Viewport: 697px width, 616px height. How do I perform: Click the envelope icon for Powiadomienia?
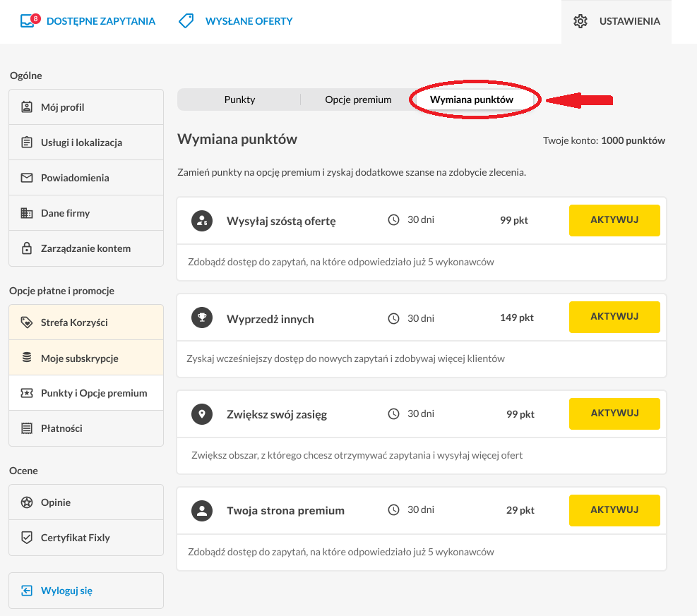27,178
